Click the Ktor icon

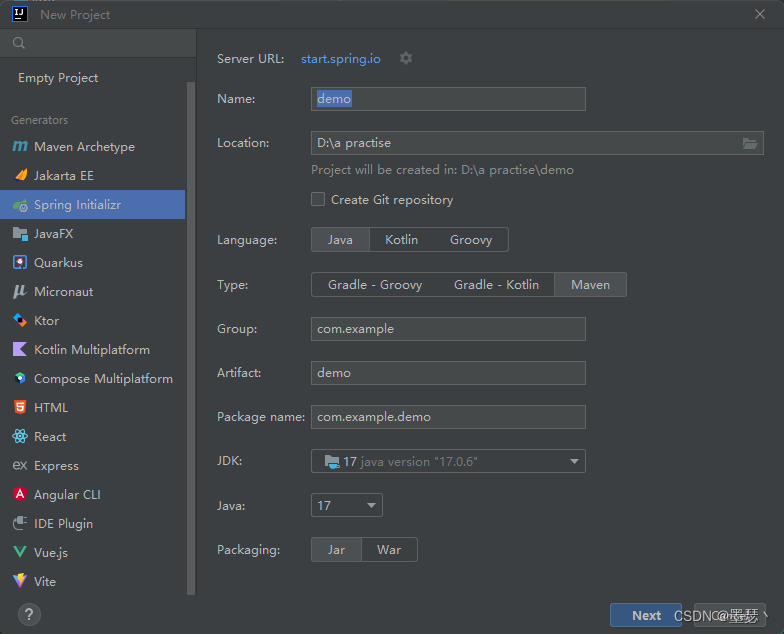click(20, 320)
